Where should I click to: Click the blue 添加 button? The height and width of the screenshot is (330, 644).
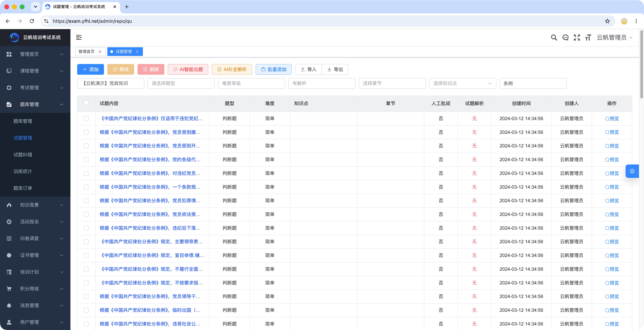(x=91, y=69)
